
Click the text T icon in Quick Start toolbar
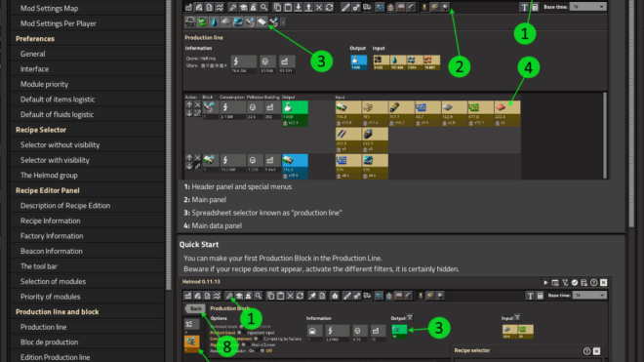tap(530, 296)
